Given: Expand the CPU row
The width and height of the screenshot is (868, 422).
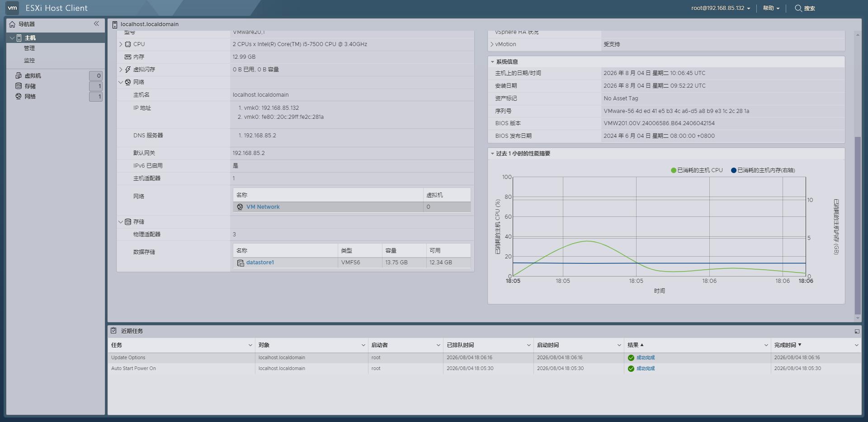Looking at the screenshot, I should click(x=121, y=44).
